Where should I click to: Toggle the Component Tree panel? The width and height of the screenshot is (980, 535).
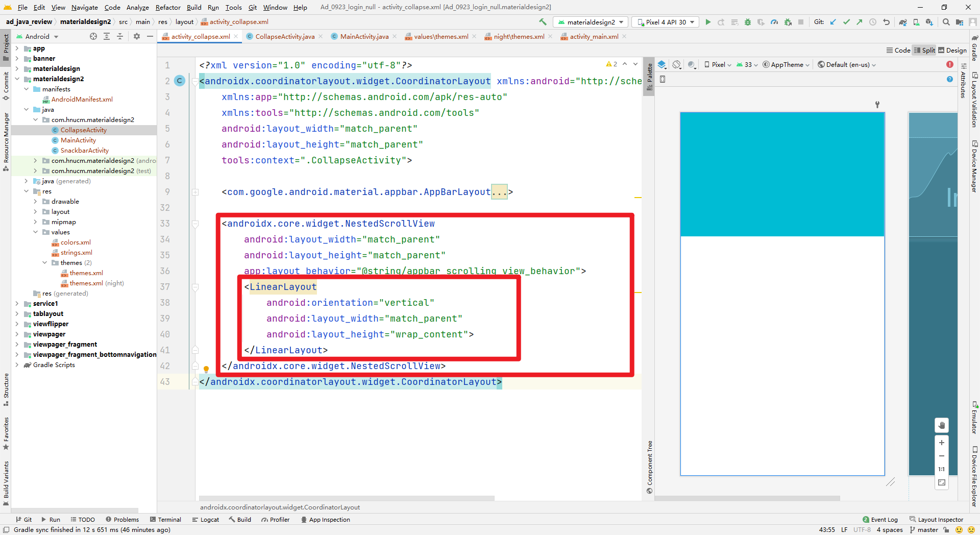pyautogui.click(x=649, y=467)
